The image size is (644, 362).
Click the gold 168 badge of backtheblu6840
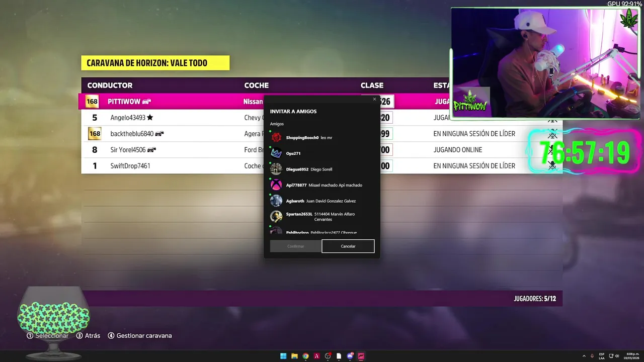(95, 134)
